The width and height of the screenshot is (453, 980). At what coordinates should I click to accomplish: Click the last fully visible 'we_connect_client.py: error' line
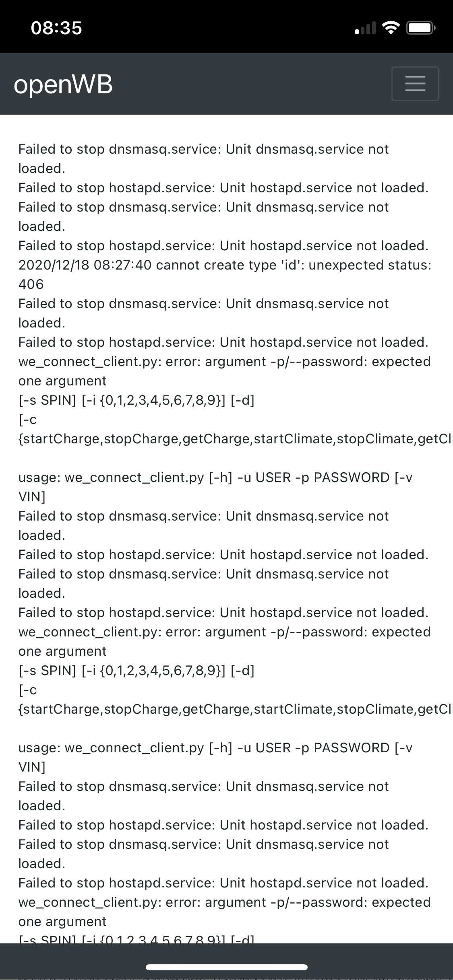[x=224, y=902]
